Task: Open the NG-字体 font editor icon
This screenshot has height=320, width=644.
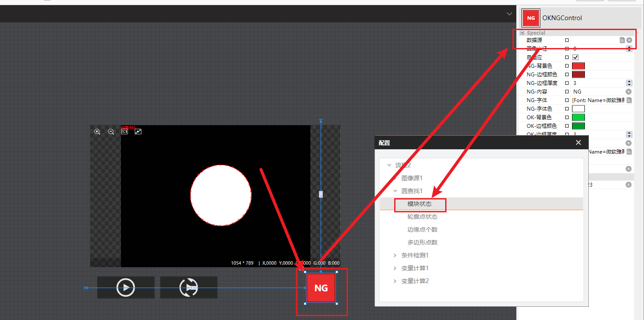Action: click(x=629, y=100)
